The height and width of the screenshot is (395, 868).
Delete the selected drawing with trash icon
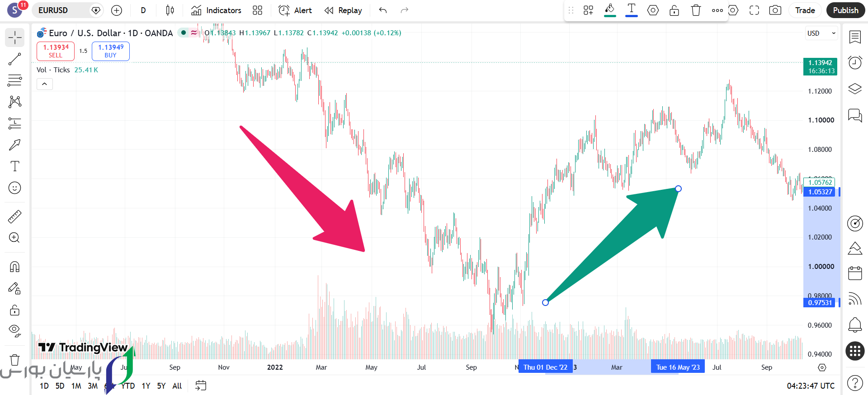click(696, 10)
